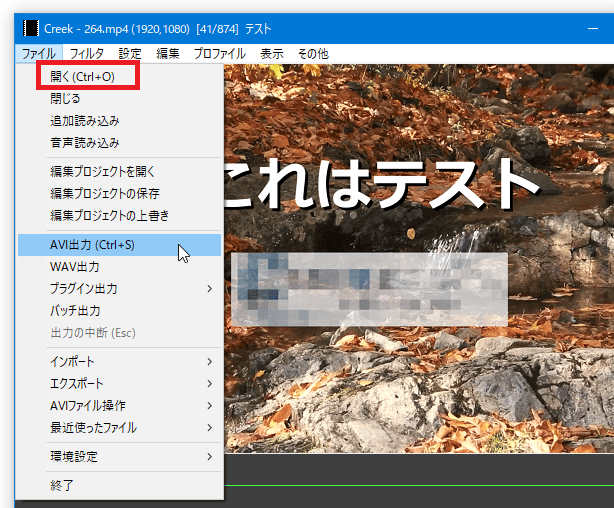Expand the エクスポート submenu

click(x=119, y=383)
